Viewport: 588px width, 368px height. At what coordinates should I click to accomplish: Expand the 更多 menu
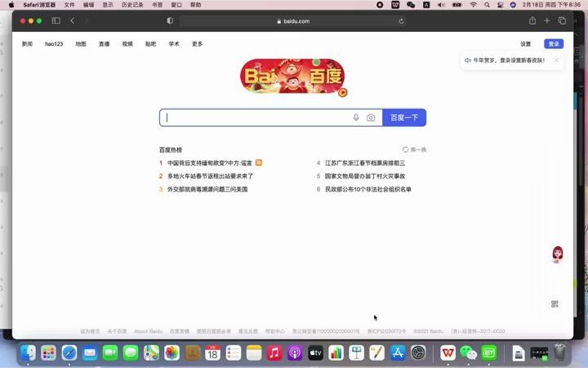tap(197, 43)
